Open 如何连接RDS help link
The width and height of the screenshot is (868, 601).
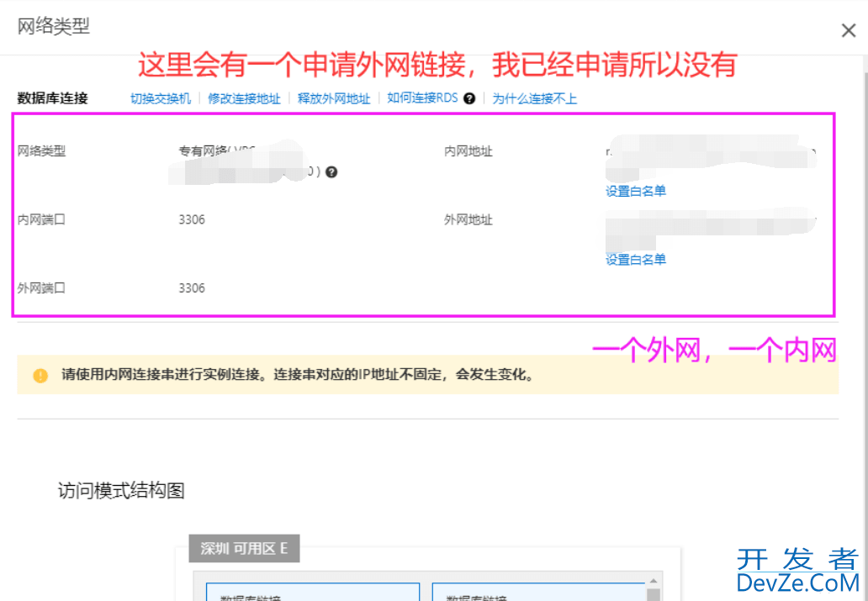(x=422, y=98)
